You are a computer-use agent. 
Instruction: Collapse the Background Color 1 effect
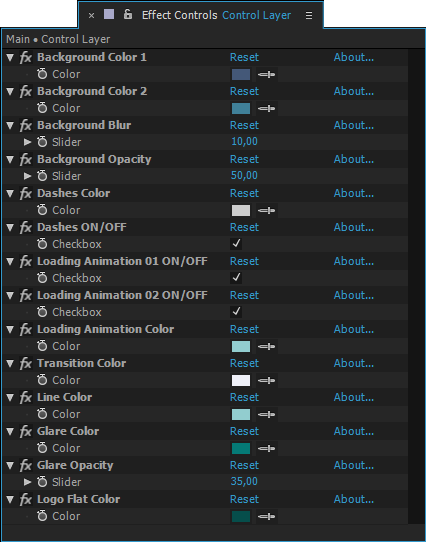coord(10,57)
